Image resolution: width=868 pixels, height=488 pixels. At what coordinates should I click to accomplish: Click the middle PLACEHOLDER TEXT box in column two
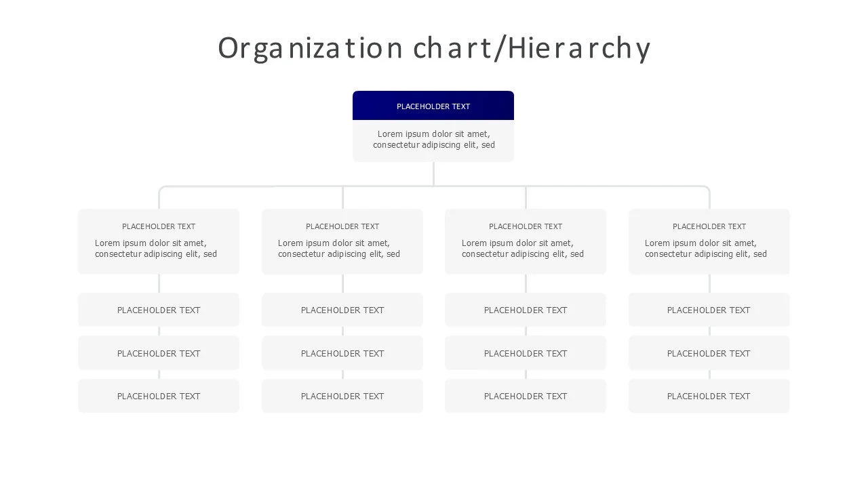[x=342, y=352]
